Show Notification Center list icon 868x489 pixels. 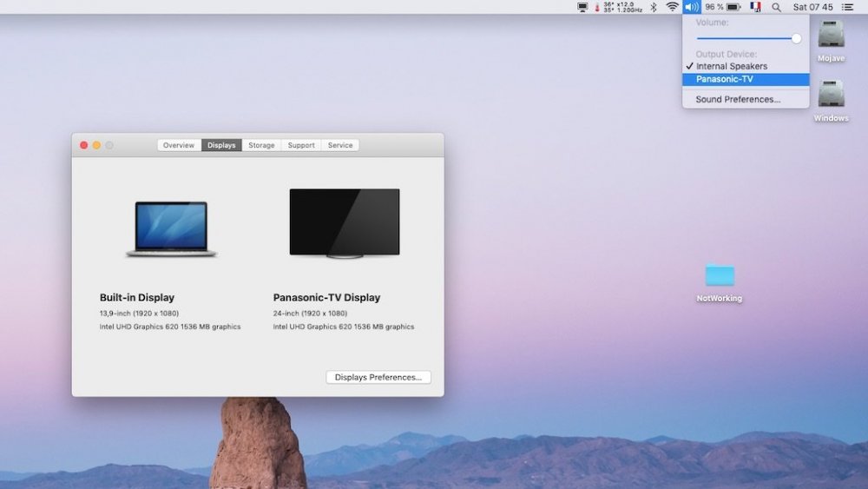(x=847, y=7)
